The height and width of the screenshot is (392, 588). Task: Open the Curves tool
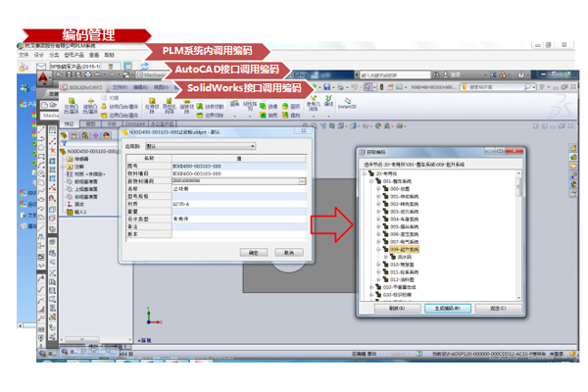click(328, 101)
